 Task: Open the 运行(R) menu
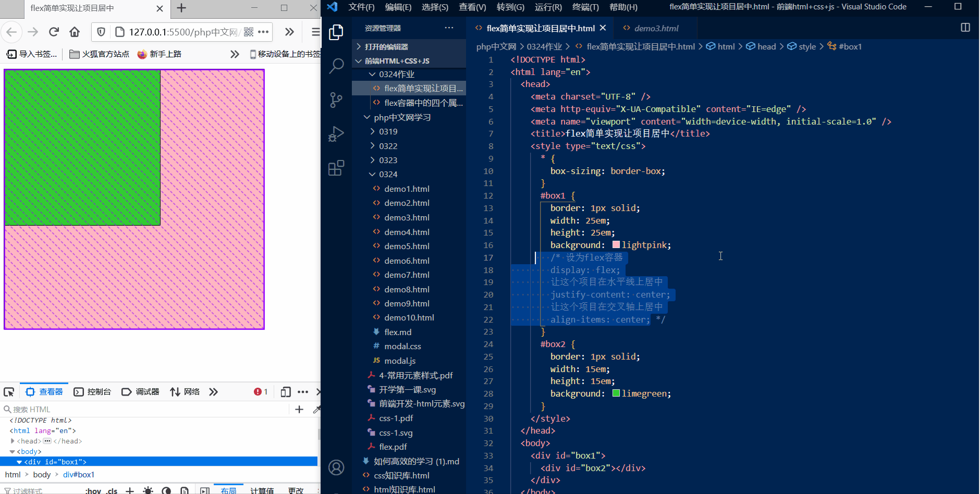[547, 7]
